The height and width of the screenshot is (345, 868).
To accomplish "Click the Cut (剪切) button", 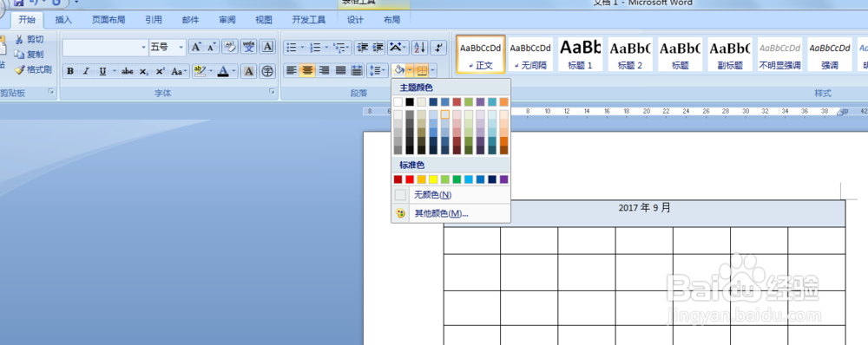I will tap(29, 39).
